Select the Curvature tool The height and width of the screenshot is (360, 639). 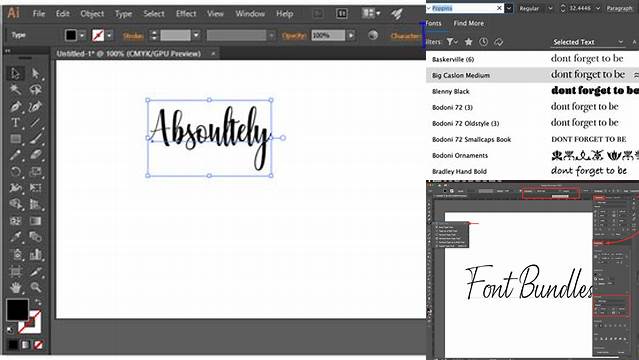36,106
